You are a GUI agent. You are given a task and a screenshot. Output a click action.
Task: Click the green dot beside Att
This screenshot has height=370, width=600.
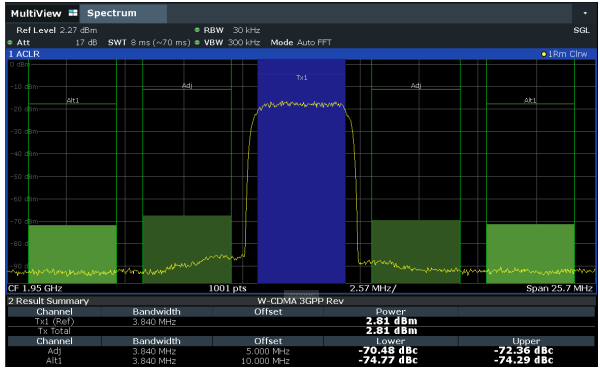[10, 42]
